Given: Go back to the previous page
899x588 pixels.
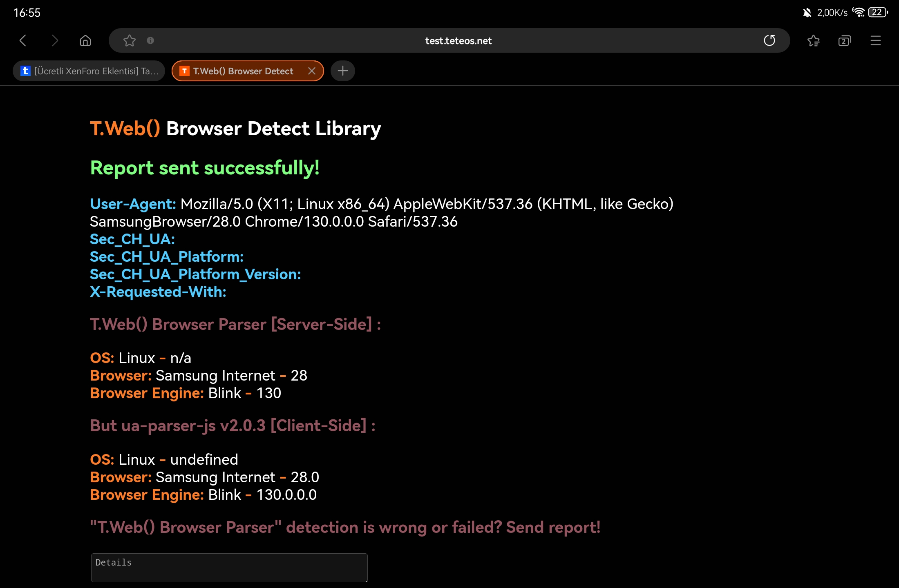Looking at the screenshot, I should pos(23,40).
